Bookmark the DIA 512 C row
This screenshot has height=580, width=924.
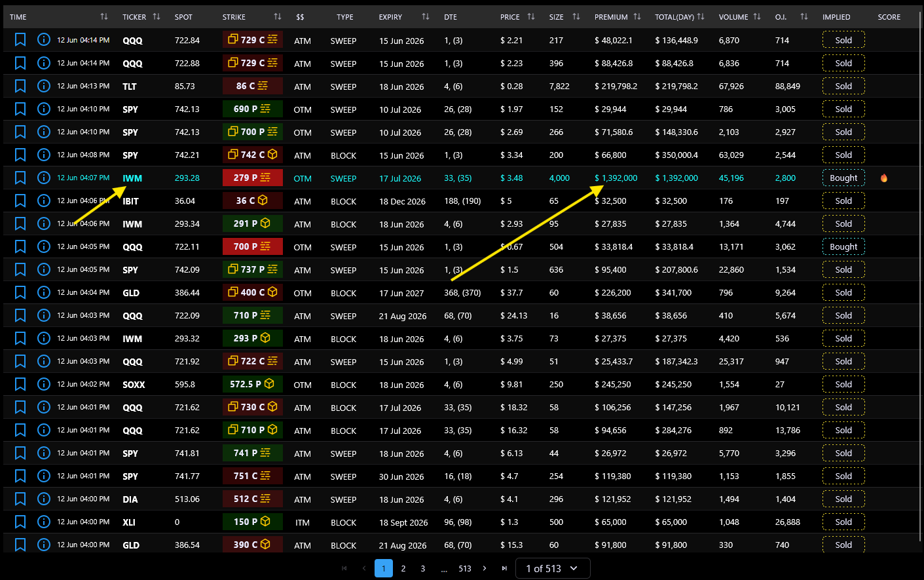(20, 499)
